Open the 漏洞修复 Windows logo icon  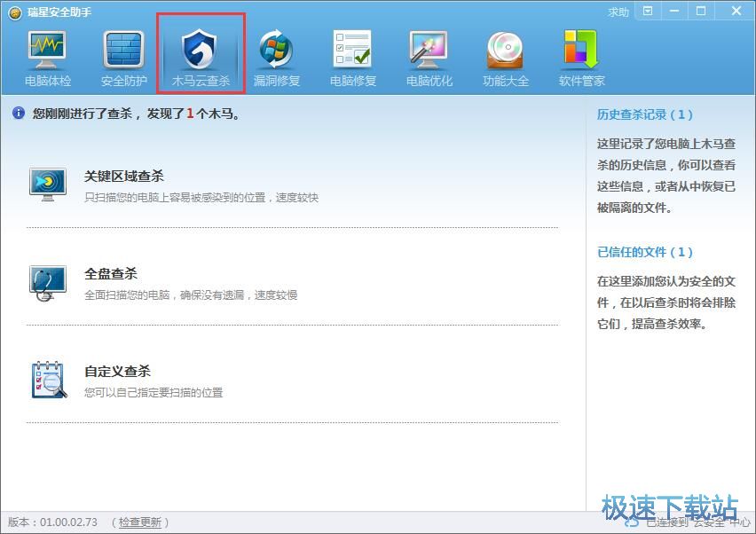tap(276, 51)
